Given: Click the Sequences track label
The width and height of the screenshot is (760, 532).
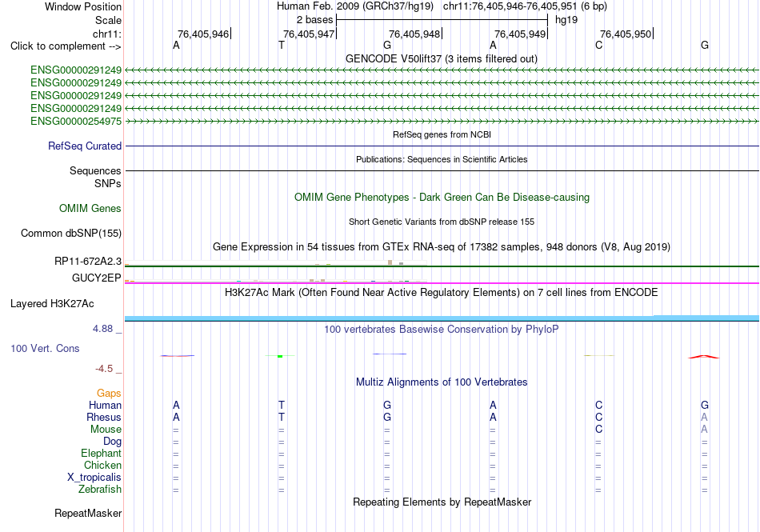Looking at the screenshot, I should (95, 170).
